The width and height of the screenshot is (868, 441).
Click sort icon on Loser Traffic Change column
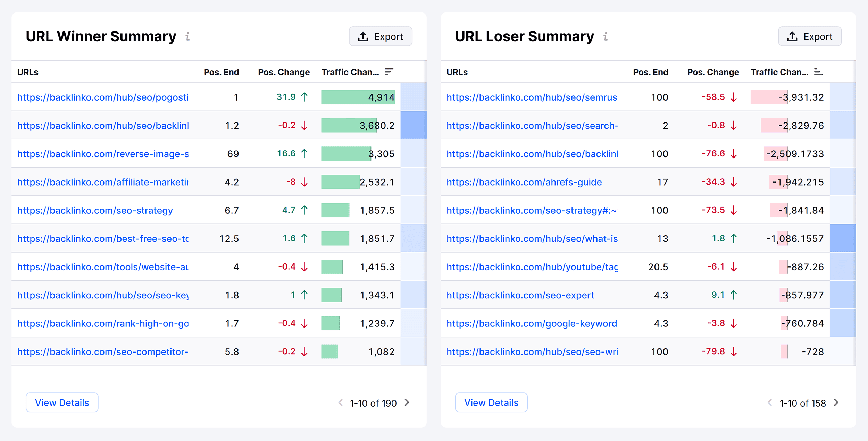[818, 72]
